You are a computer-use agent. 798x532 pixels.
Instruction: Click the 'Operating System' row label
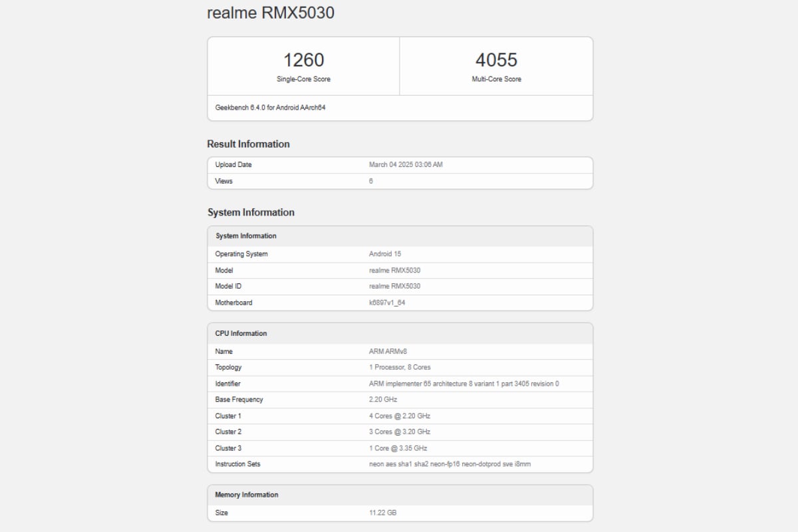241,254
